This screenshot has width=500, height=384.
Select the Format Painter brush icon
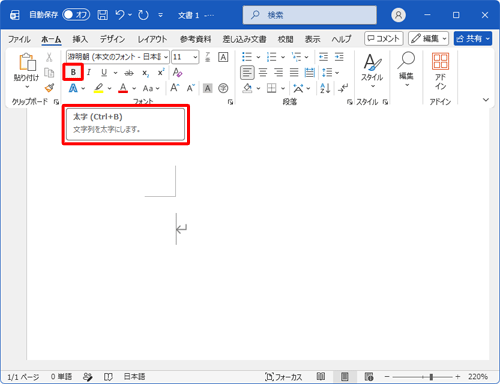coord(49,88)
